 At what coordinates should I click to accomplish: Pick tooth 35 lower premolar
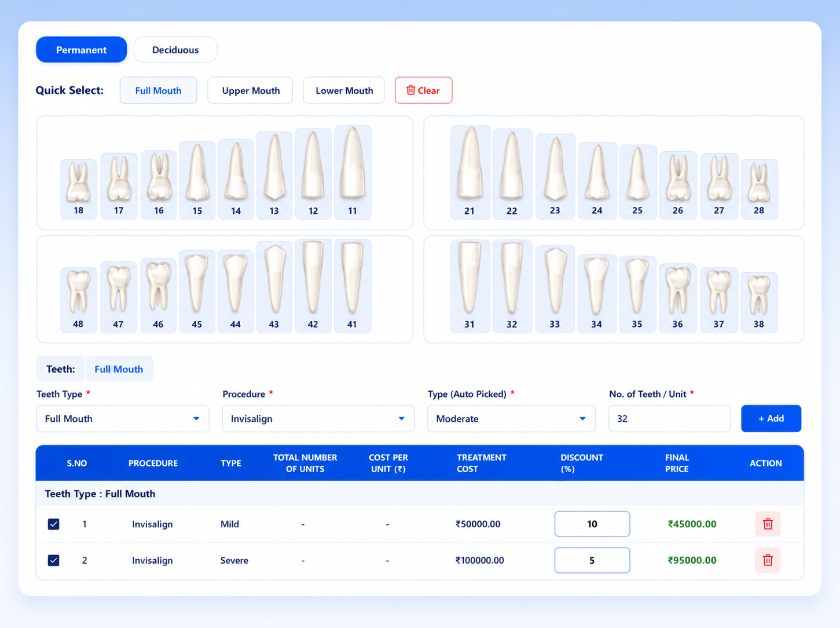coord(637,294)
